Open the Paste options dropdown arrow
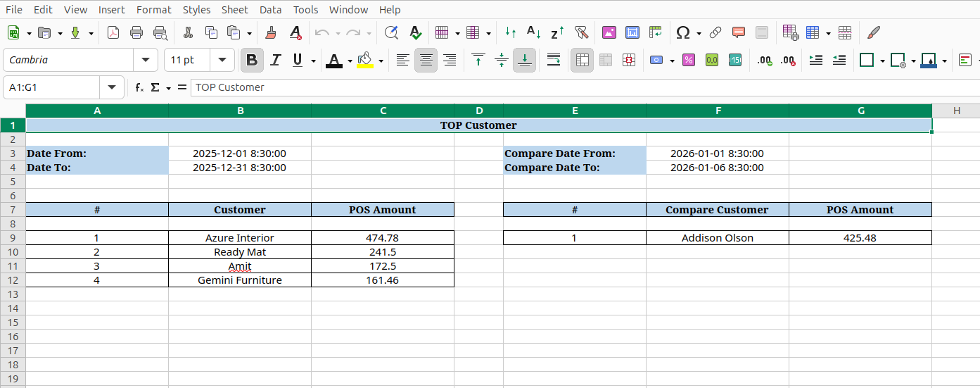The height and width of the screenshot is (388, 980). point(249,32)
